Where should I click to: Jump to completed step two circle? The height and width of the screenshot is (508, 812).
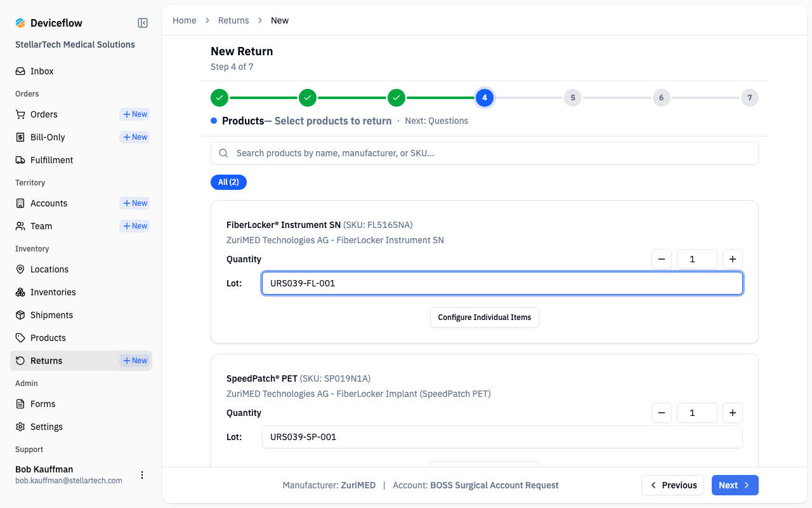pos(308,98)
